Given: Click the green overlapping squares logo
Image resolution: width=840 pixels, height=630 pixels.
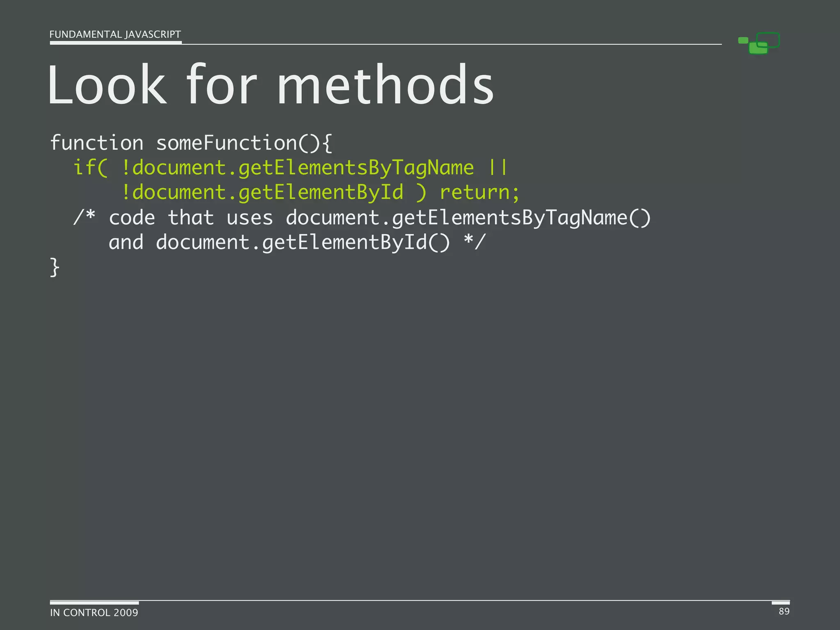Looking at the screenshot, I should [x=758, y=43].
